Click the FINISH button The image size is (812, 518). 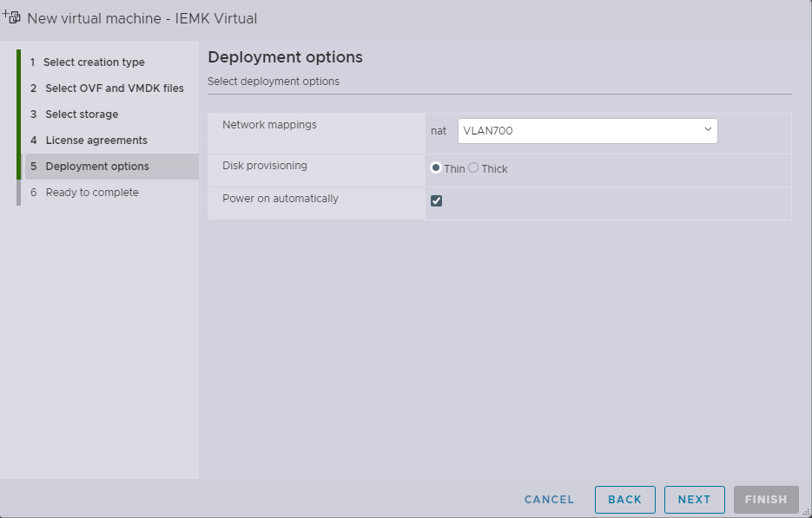(x=765, y=499)
